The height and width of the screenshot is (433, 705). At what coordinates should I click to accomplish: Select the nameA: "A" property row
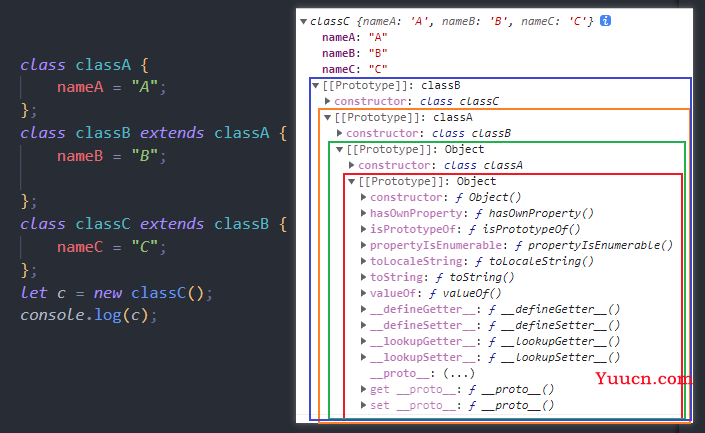pos(355,37)
